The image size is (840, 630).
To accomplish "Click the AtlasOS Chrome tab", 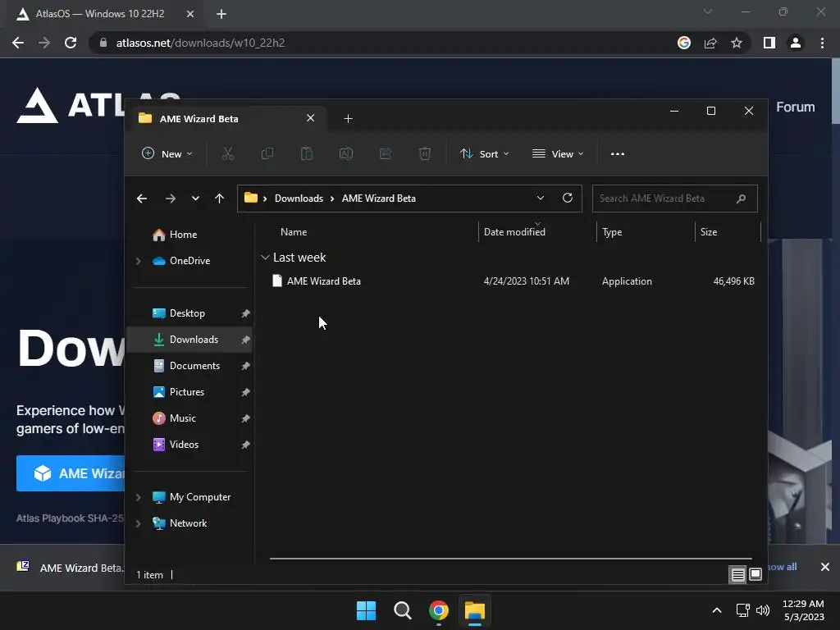I will click(x=106, y=14).
